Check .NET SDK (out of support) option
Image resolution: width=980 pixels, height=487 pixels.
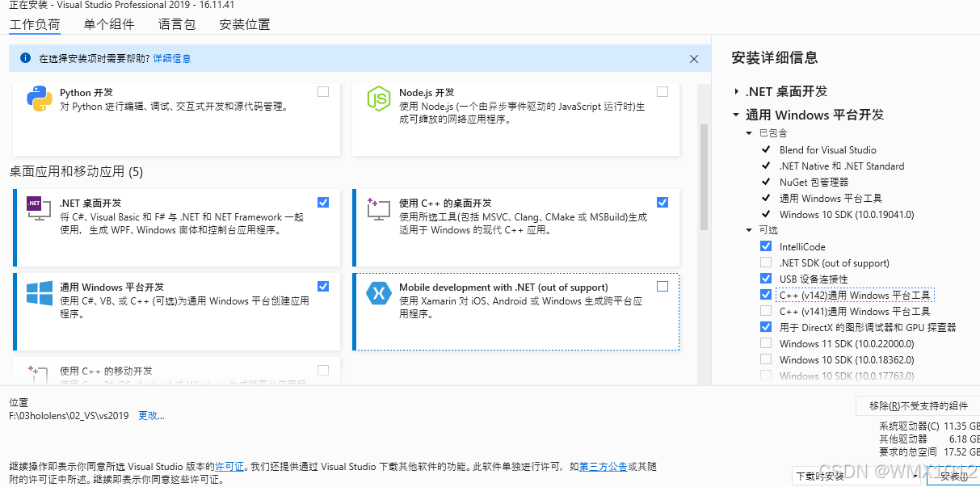tap(766, 262)
